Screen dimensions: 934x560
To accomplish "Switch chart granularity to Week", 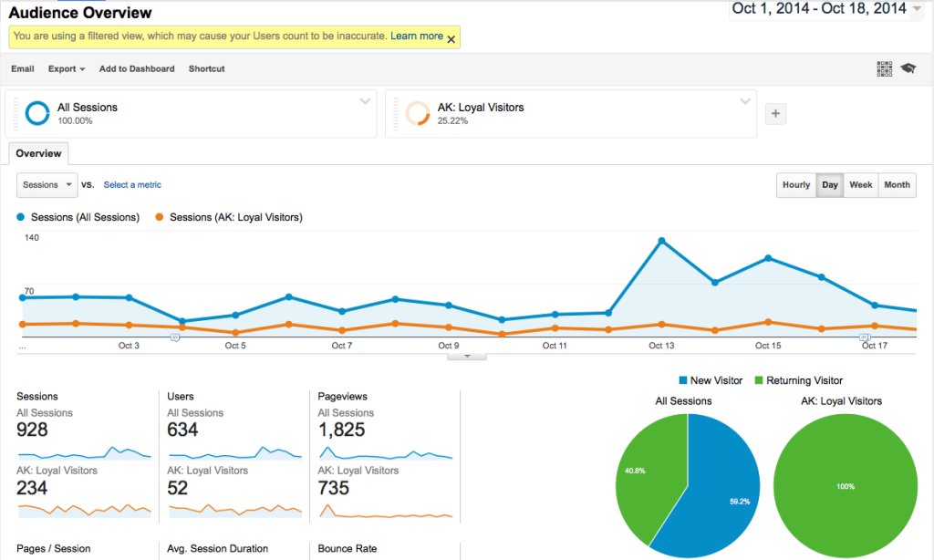I will [x=860, y=184].
